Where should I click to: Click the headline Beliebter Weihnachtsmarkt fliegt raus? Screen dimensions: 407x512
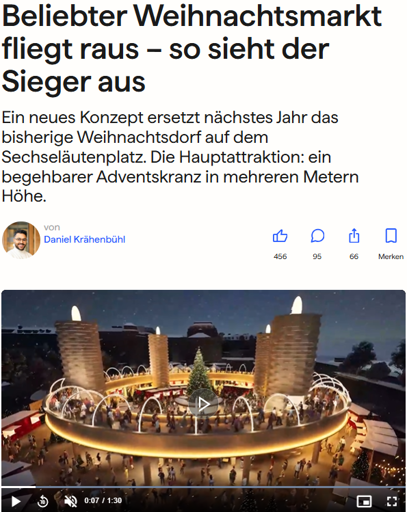point(192,49)
